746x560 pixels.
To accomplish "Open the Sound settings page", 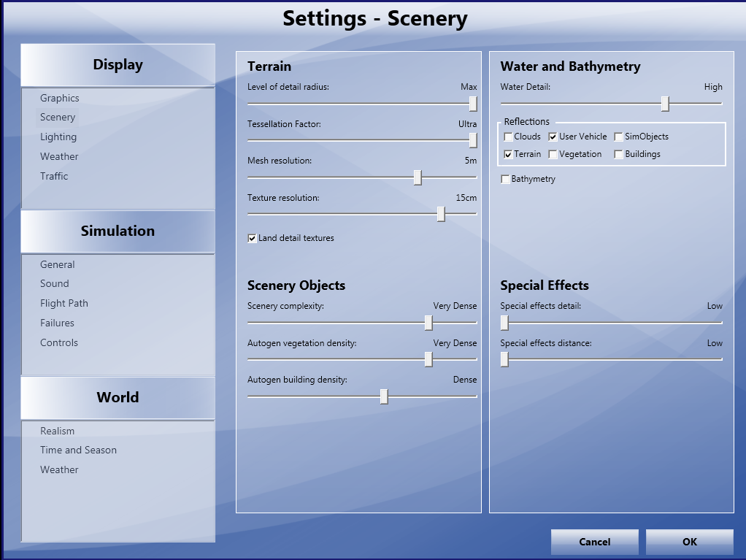I will click(x=54, y=283).
